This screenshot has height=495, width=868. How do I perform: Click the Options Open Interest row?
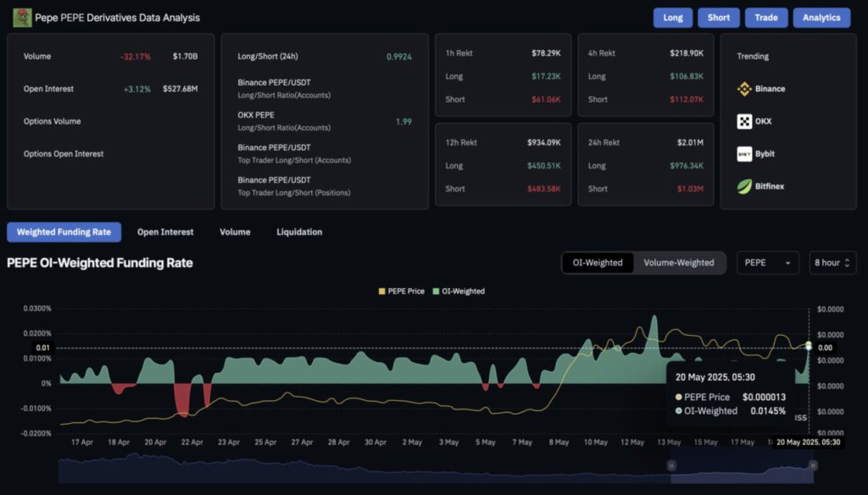[x=110, y=154]
